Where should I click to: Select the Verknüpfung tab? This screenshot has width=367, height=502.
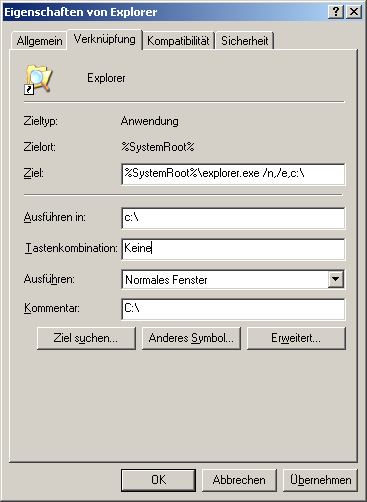coord(105,39)
